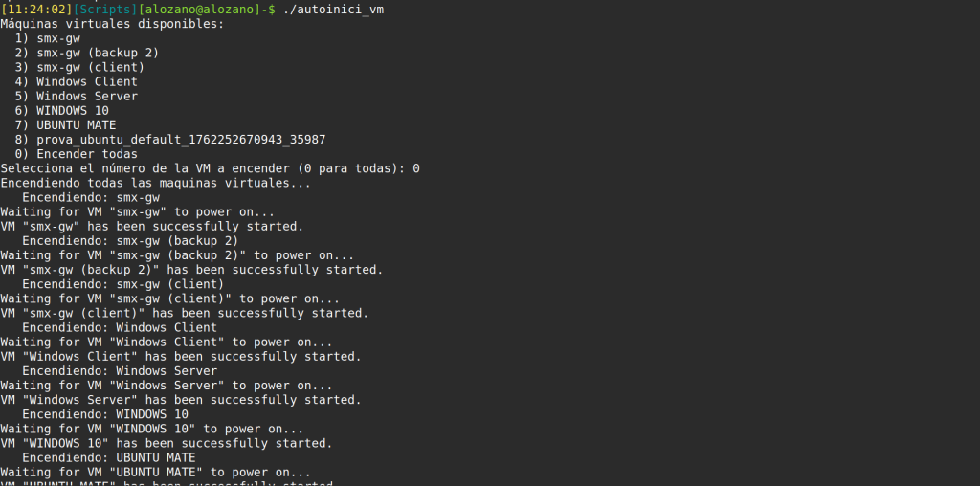Select list option 0) Encender todas
Image resolution: width=980 pixels, height=486 pixels.
[77, 154]
